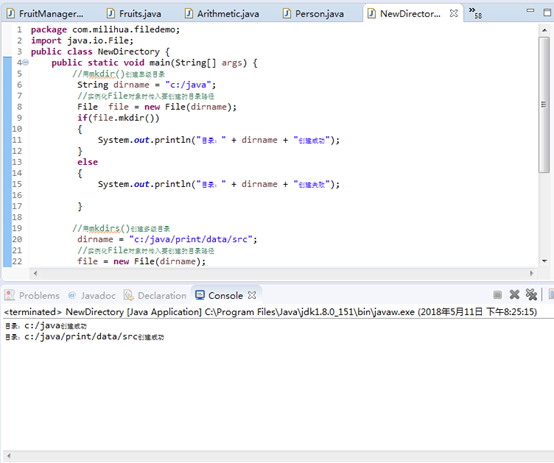Image resolution: width=554 pixels, height=463 pixels.
Task: Switch to the Fruits.java tab
Action: point(134,13)
